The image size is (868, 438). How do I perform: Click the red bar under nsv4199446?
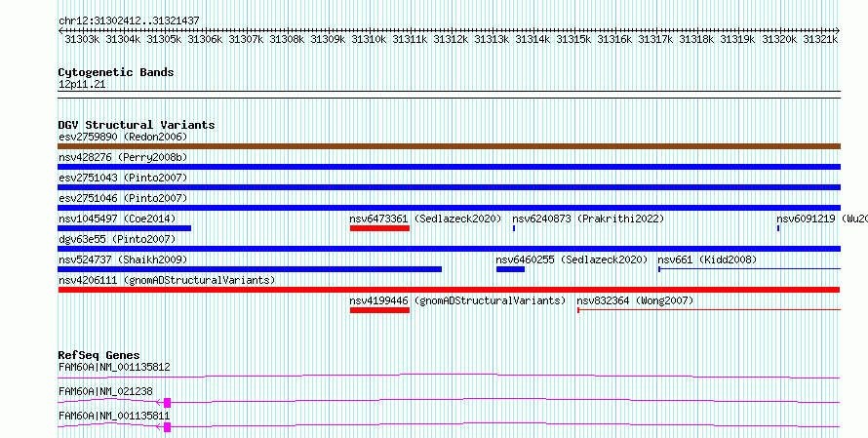click(x=379, y=310)
